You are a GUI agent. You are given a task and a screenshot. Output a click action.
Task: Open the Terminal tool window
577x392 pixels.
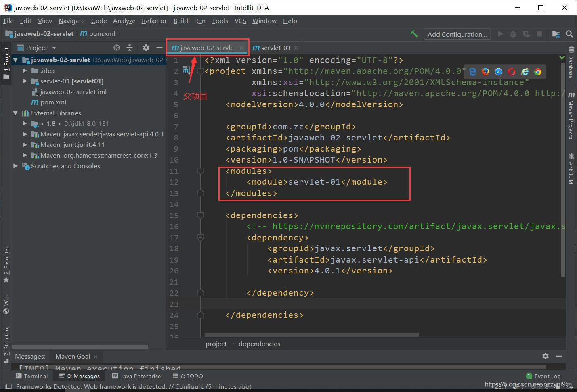(x=32, y=376)
